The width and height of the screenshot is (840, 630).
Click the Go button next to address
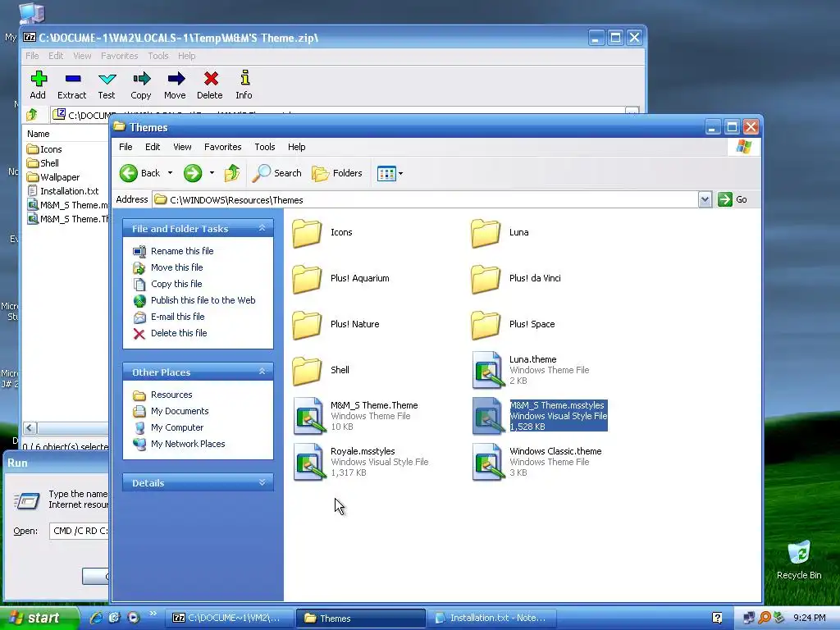[x=733, y=199]
